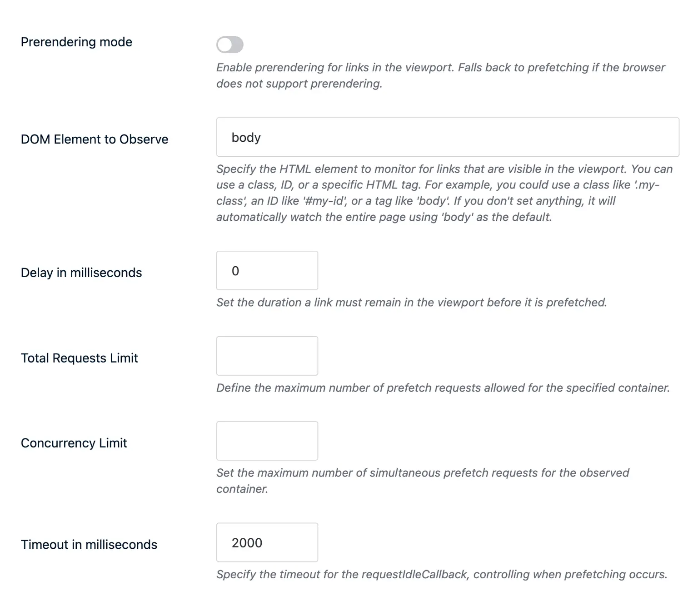Click the viewport prefetch duration description
Viewport: 698px width, 616px height.
[412, 302]
